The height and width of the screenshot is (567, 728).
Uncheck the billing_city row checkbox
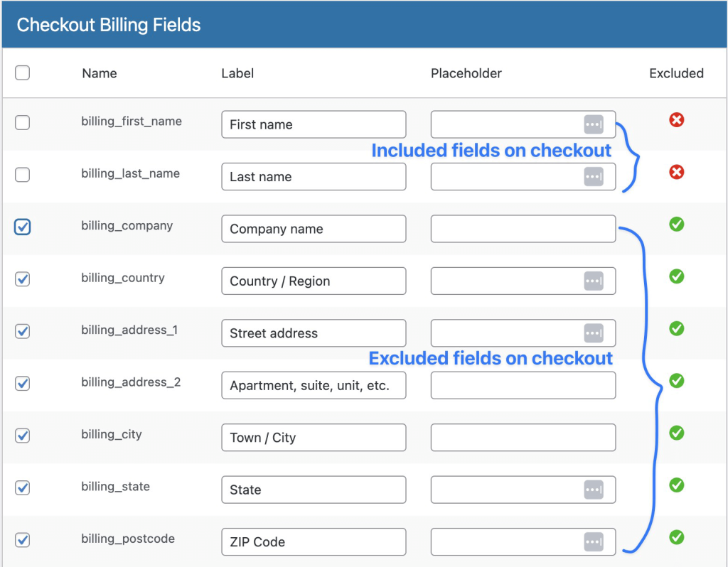(22, 436)
